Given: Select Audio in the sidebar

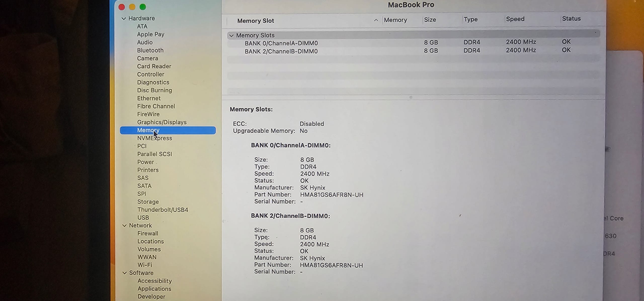Looking at the screenshot, I should (145, 42).
